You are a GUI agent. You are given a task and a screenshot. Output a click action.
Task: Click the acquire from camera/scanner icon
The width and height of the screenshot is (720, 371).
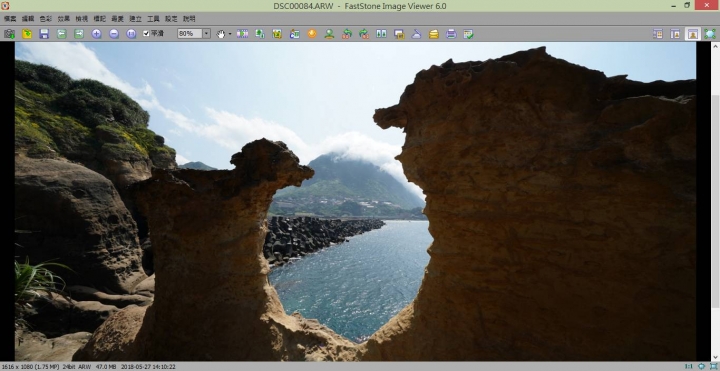tap(9, 34)
